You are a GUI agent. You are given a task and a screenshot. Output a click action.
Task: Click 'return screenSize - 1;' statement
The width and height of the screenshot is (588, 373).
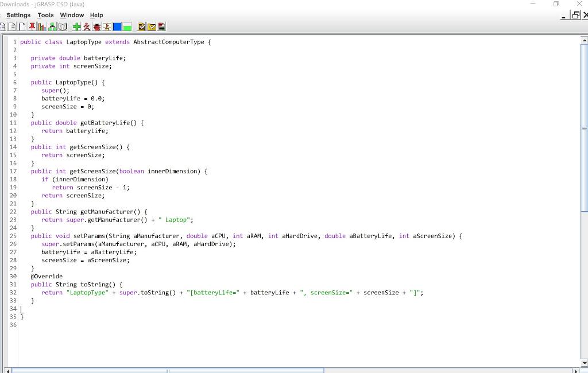point(91,188)
